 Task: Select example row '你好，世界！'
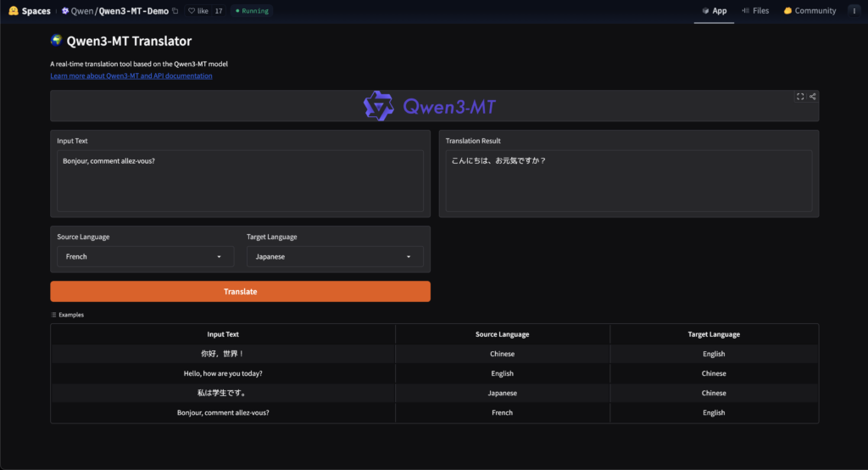[x=223, y=354]
